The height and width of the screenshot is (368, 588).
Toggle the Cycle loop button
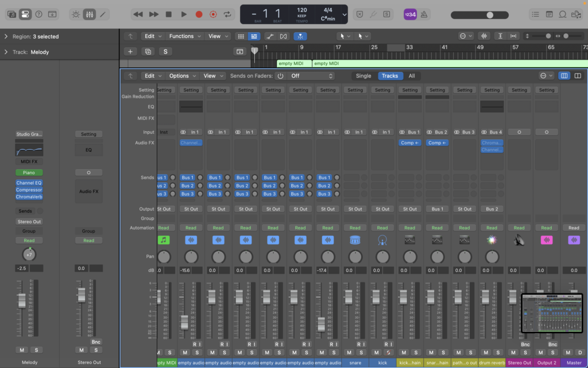coord(229,14)
